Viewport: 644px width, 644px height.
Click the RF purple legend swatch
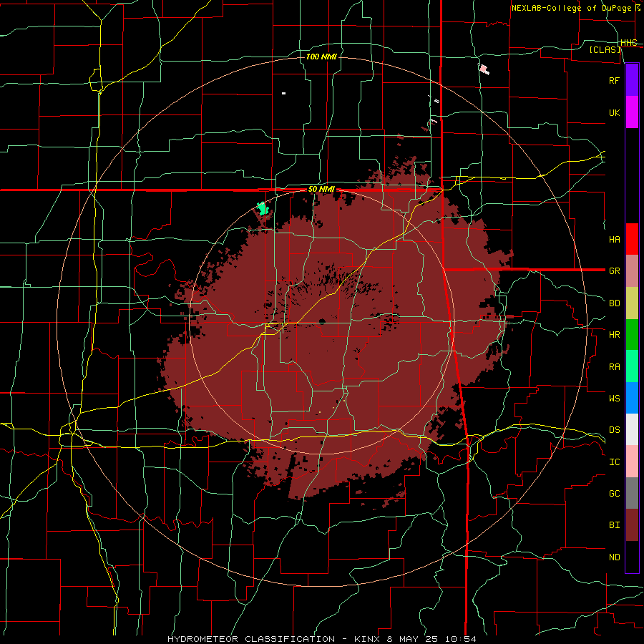(x=632, y=80)
